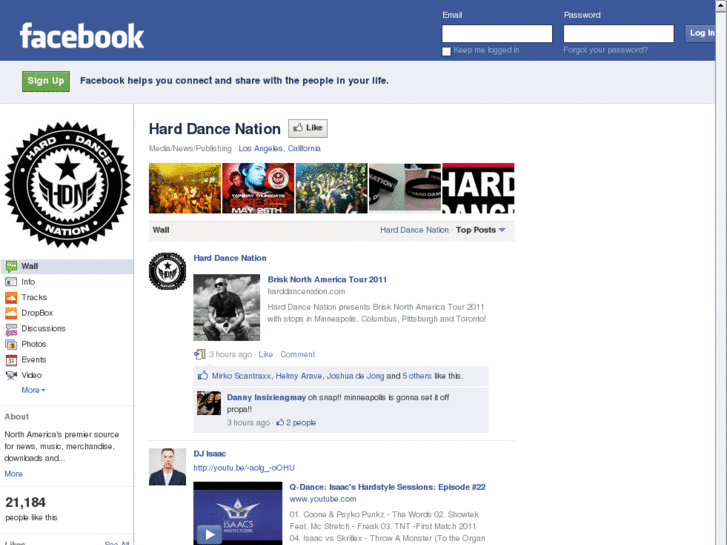Image resolution: width=727 pixels, height=545 pixels.
Task: Open the Hard Dance Nation profile badge
Action: tap(67, 185)
